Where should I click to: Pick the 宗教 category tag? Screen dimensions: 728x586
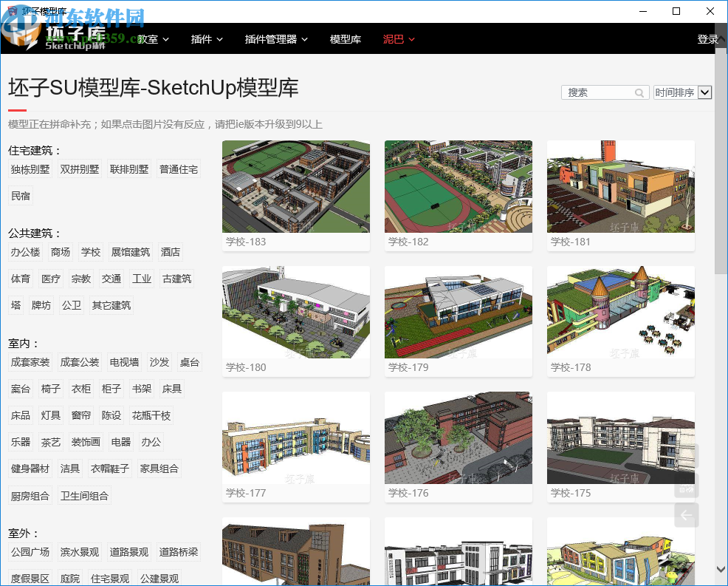tap(80, 279)
